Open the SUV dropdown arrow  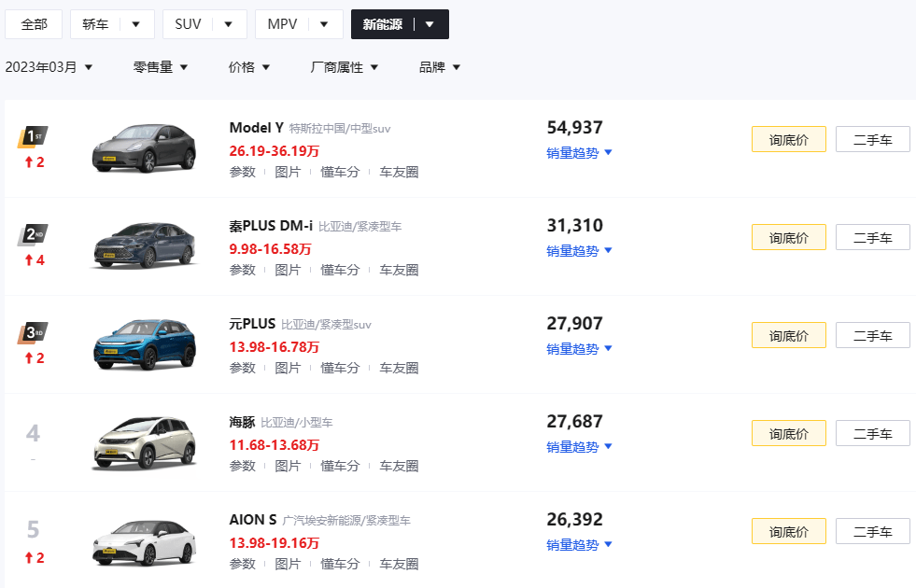pyautogui.click(x=229, y=24)
